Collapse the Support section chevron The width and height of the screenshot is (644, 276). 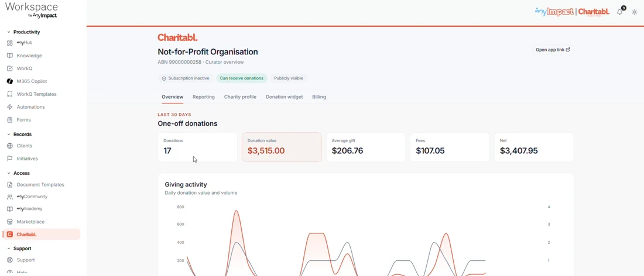click(9, 249)
